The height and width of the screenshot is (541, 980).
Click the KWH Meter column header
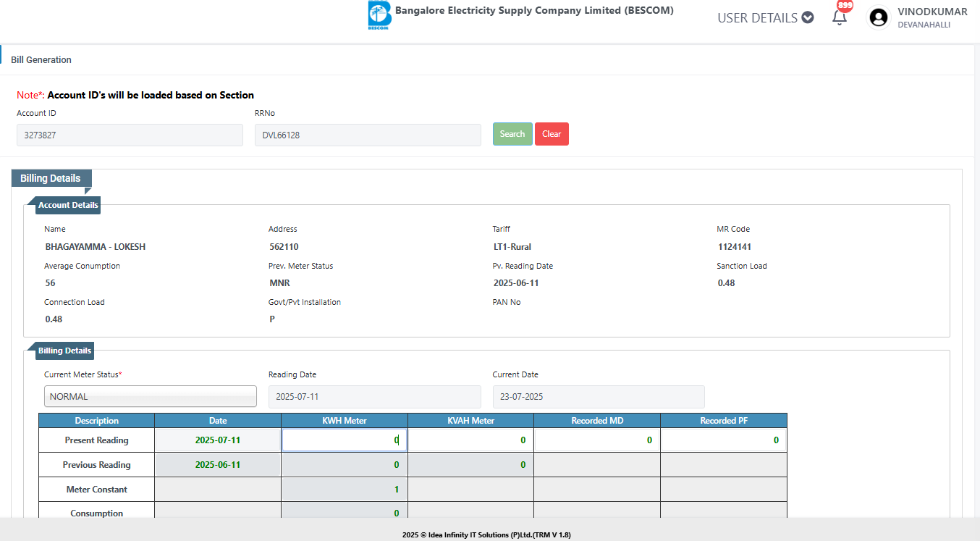[x=345, y=421]
